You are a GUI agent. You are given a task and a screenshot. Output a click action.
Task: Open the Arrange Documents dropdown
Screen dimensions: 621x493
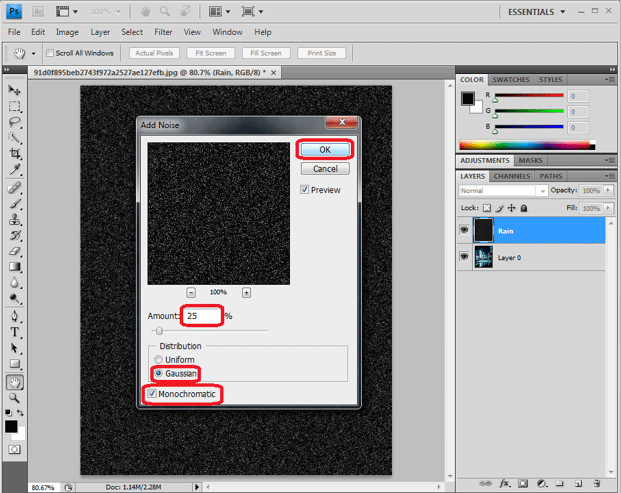pos(220,11)
